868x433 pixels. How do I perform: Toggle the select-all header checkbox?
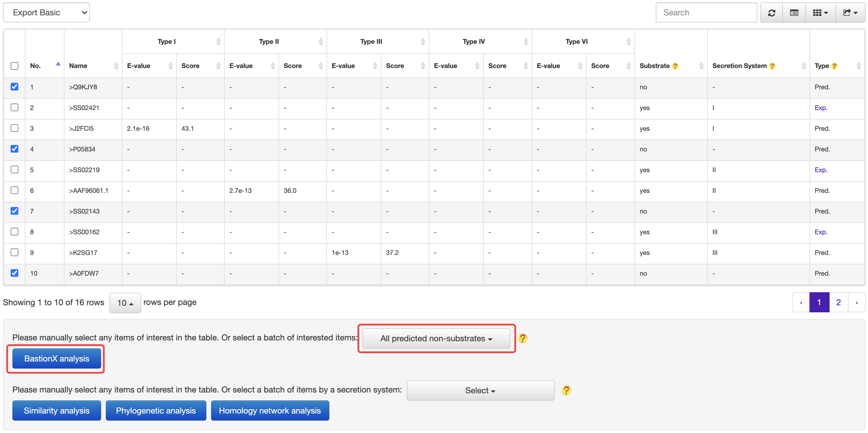[x=14, y=66]
